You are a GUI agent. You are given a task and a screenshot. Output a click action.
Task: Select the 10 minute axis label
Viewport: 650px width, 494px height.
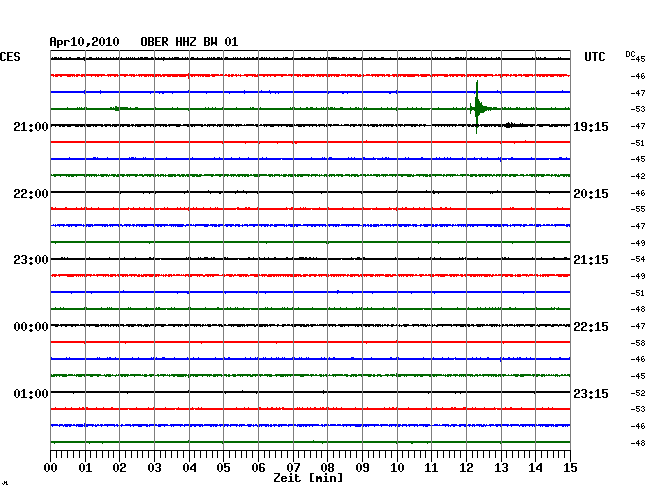(x=397, y=468)
